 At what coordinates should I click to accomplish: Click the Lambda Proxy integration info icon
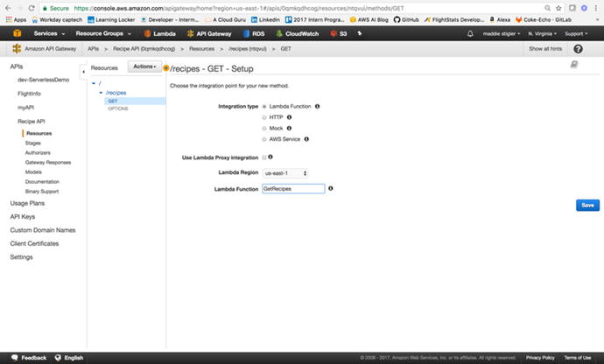[270, 157]
